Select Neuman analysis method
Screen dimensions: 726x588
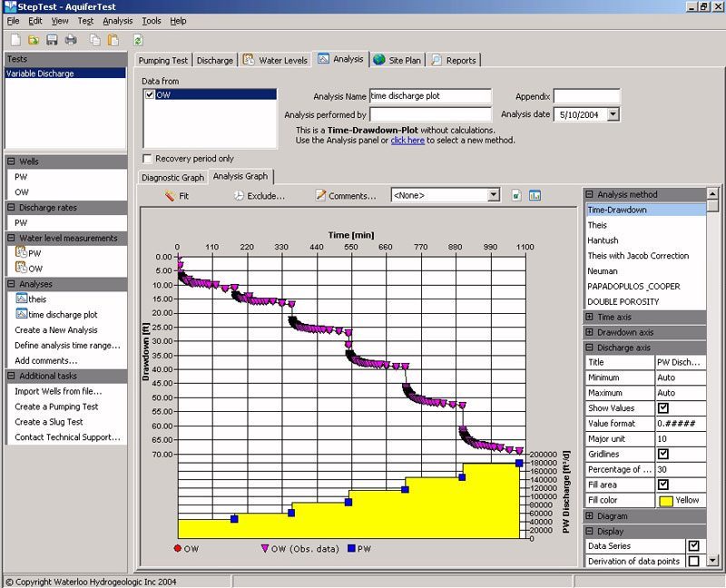pos(646,270)
